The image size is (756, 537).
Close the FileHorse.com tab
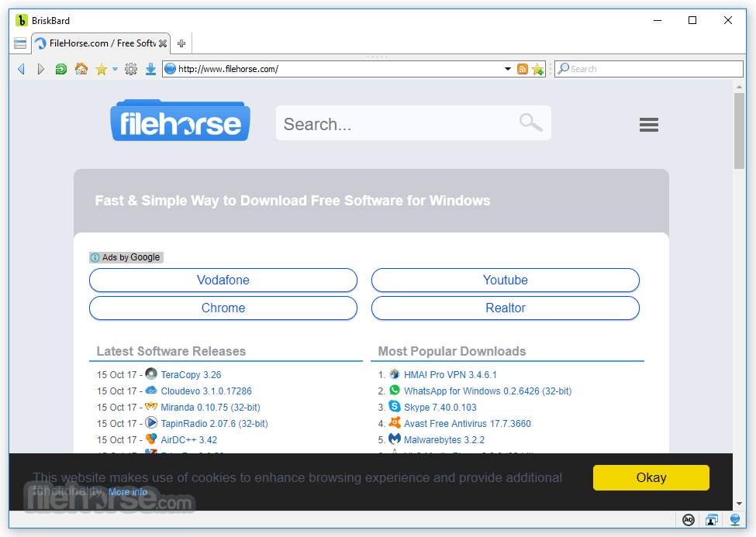(163, 43)
